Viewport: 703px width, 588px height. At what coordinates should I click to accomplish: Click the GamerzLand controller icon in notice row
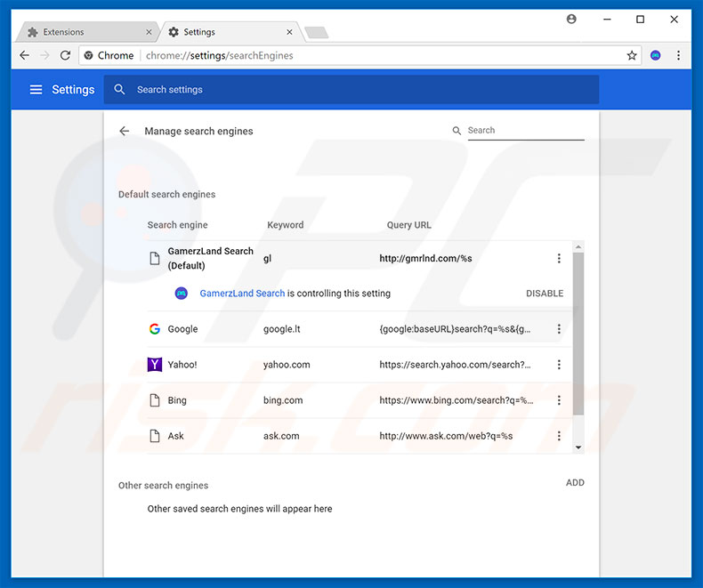click(x=182, y=293)
